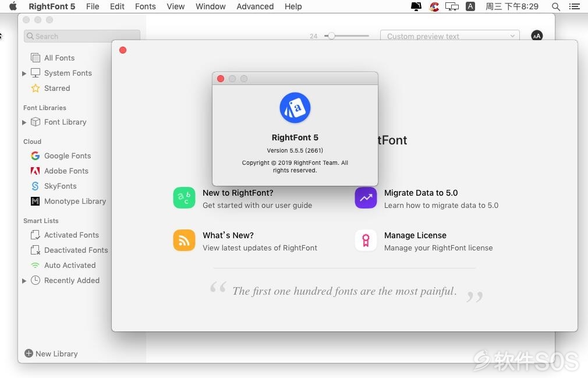
Task: Select 'Starred' in the sidebar
Action: point(57,88)
